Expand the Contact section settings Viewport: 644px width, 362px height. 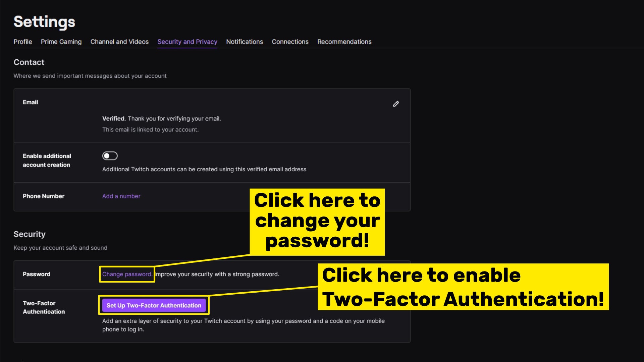pos(29,62)
